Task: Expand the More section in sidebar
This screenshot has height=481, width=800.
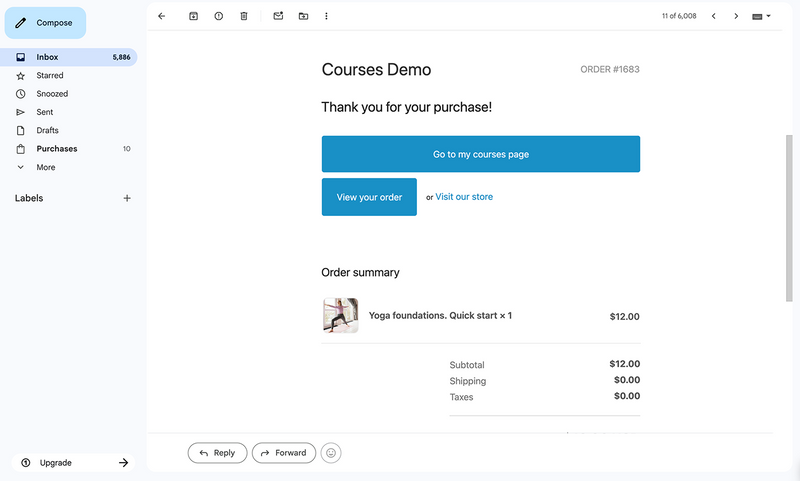Action: click(46, 167)
